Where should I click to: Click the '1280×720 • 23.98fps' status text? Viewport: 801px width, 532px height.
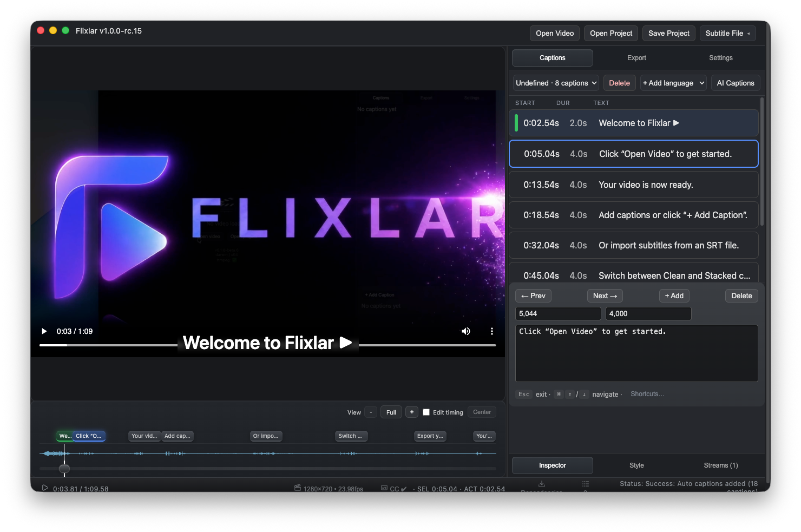(x=333, y=488)
